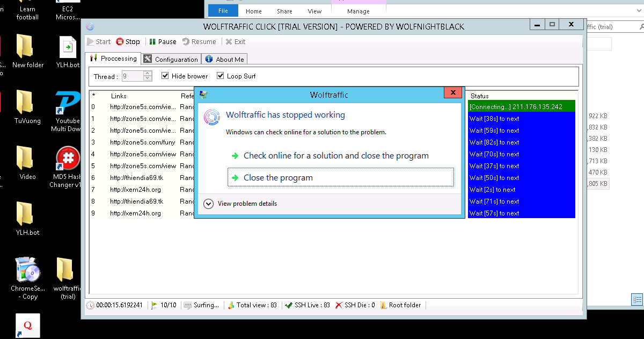Open the File tab in Explorer window
Viewport: 644px width, 339px height.
(x=223, y=11)
